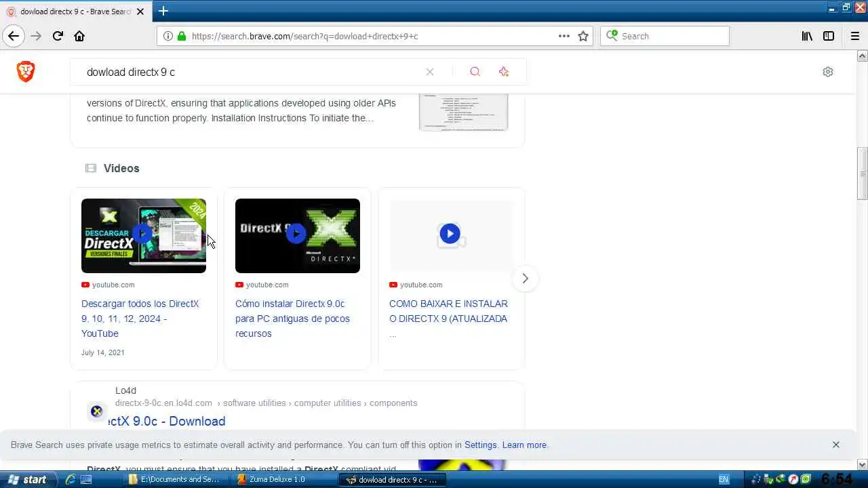Screen dimensions: 868x488
Task: Switch to 'dowload directx 9 c' taskbar item
Action: 392,479
